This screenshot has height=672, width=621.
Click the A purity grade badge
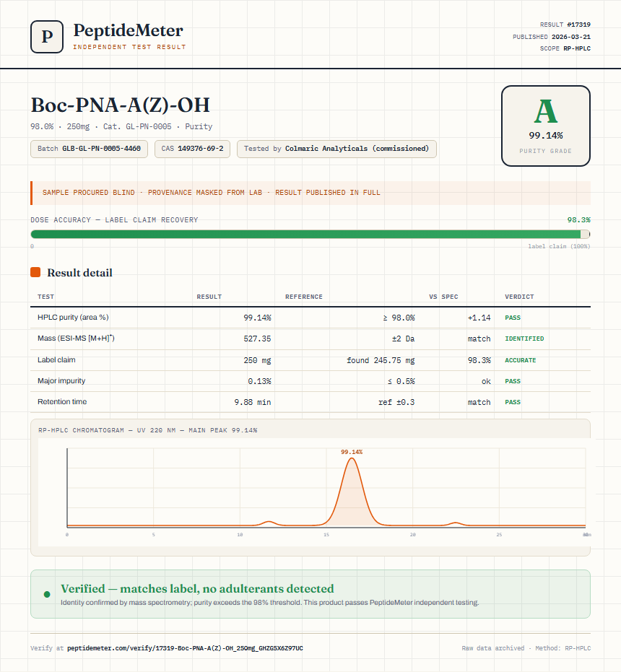point(545,126)
